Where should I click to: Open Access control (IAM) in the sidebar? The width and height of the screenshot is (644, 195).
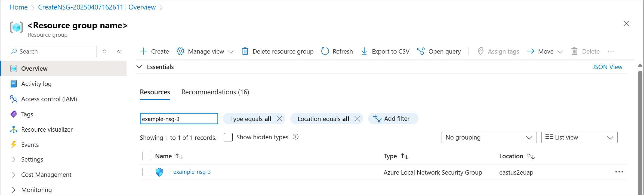tap(49, 99)
